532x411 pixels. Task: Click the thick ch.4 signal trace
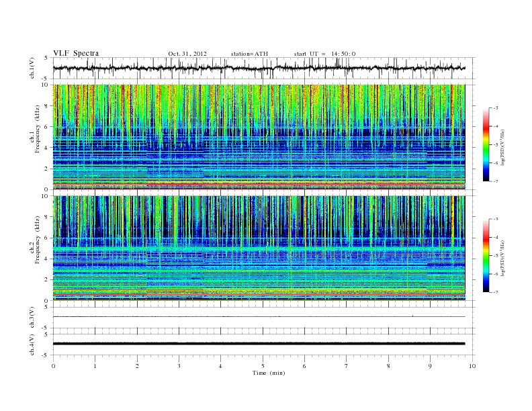click(x=259, y=344)
